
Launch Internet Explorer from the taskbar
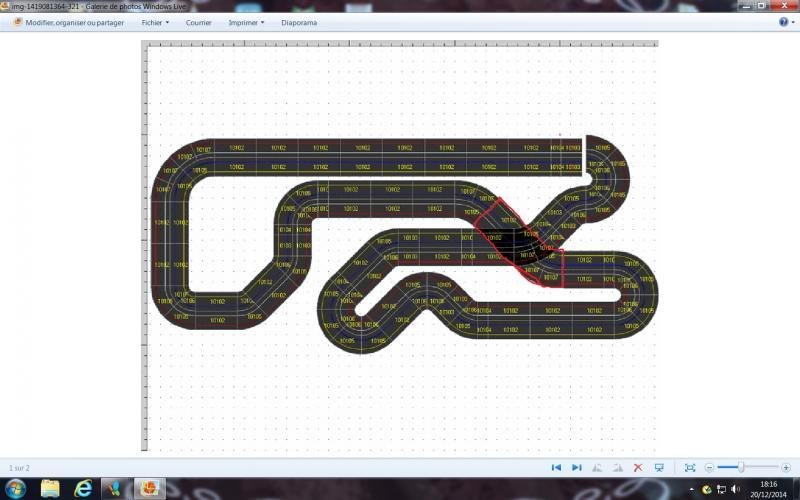(x=83, y=488)
